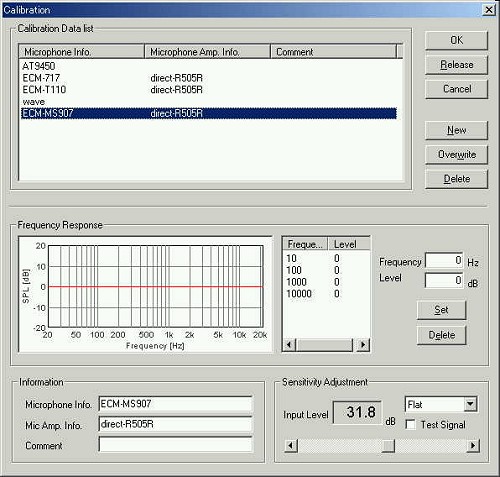The height and width of the screenshot is (477, 500).
Task: Enable the Test Signal checkbox
Action: tap(410, 425)
